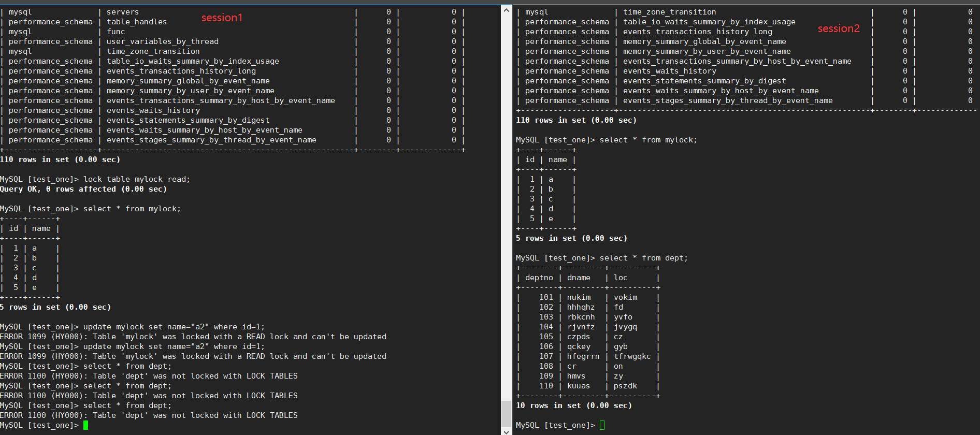This screenshot has height=435, width=980.
Task: Click dname value 'kuuas'
Action: [x=579, y=386]
